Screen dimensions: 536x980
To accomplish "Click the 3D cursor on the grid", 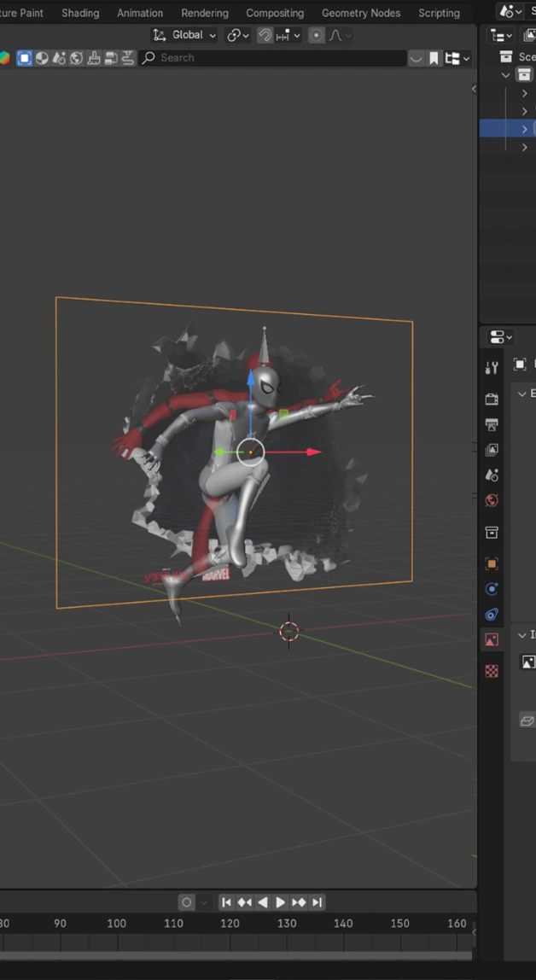I will 288,632.
